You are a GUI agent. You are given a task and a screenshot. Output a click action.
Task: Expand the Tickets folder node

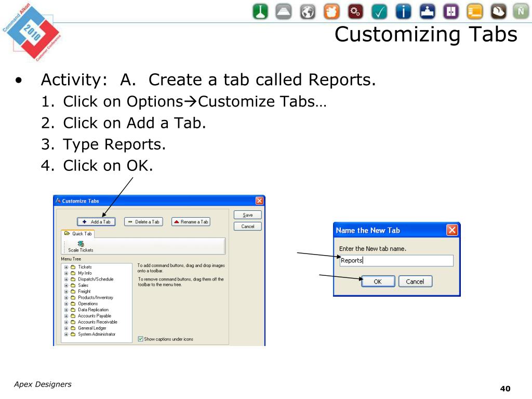point(66,267)
